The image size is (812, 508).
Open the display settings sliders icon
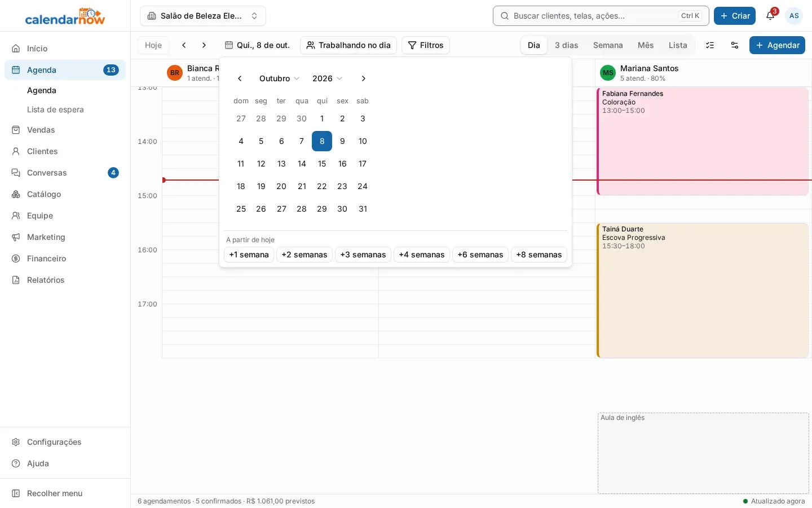pos(735,45)
